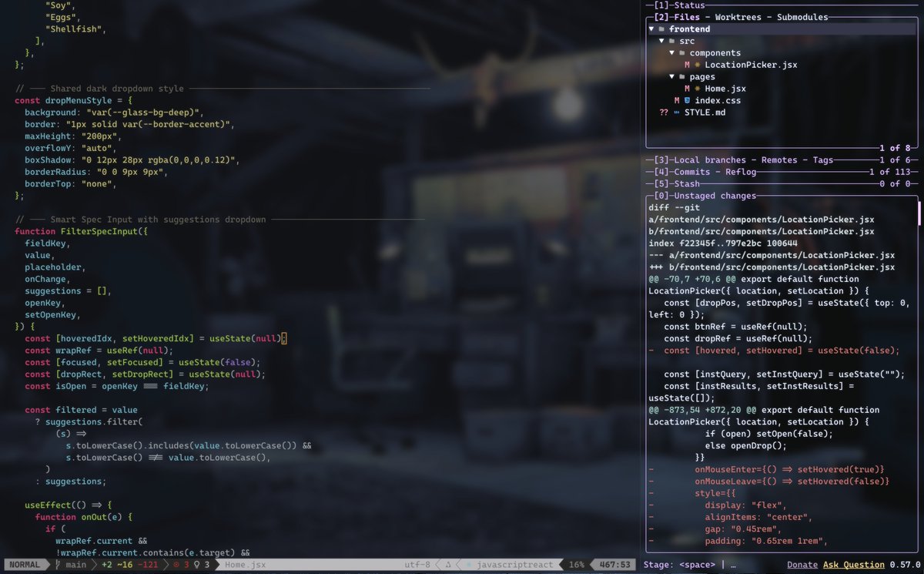Click the javascriptreact filetype entry
The image size is (924, 574).
tap(517, 565)
